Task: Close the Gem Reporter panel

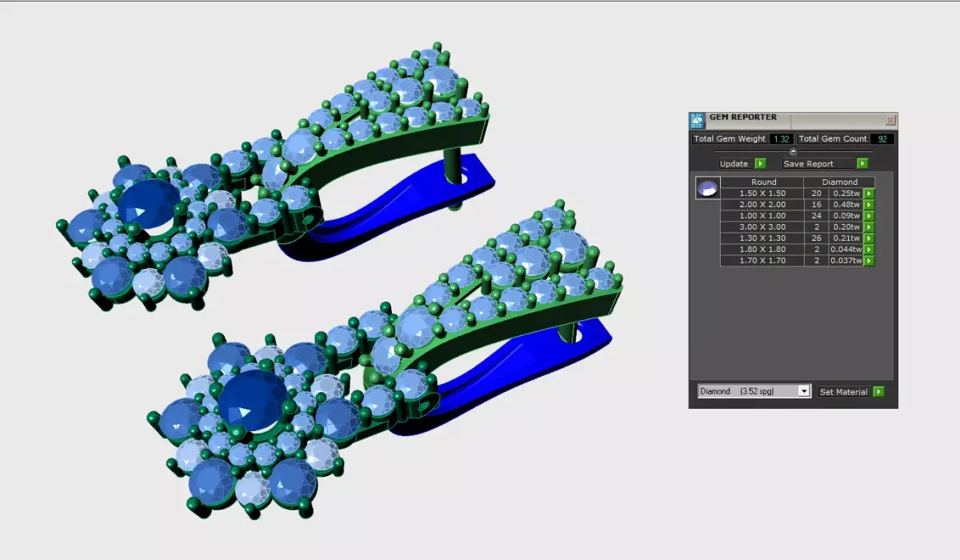Action: [x=890, y=120]
